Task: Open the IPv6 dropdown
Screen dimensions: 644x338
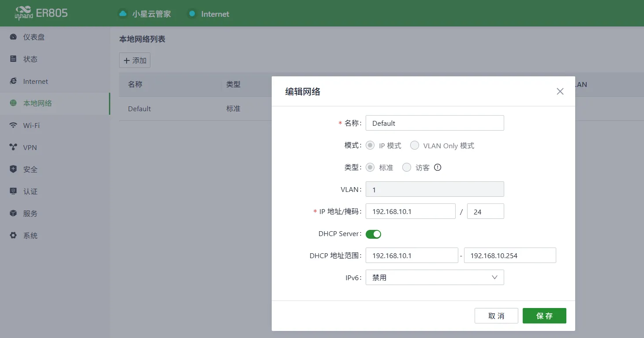Action: coord(435,278)
